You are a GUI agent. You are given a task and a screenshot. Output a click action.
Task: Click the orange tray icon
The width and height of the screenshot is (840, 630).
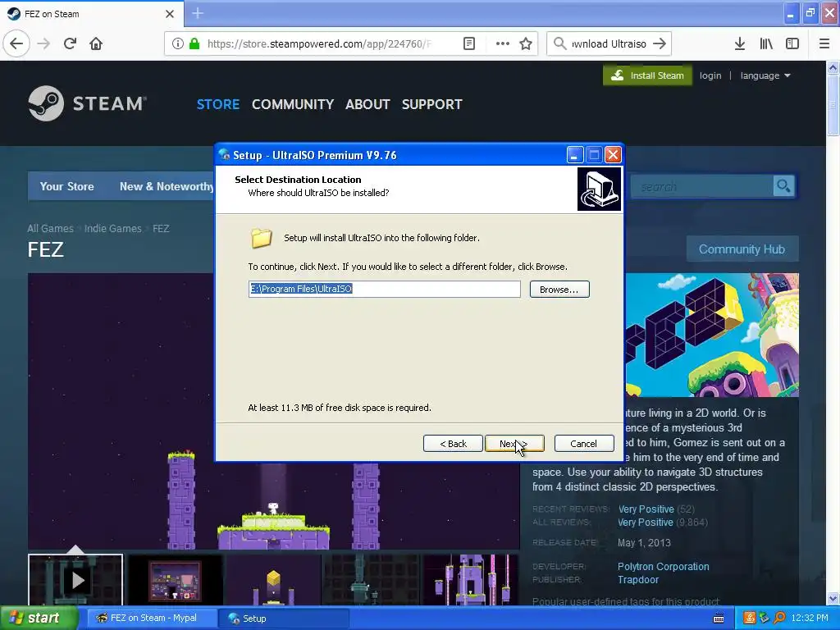point(749,619)
